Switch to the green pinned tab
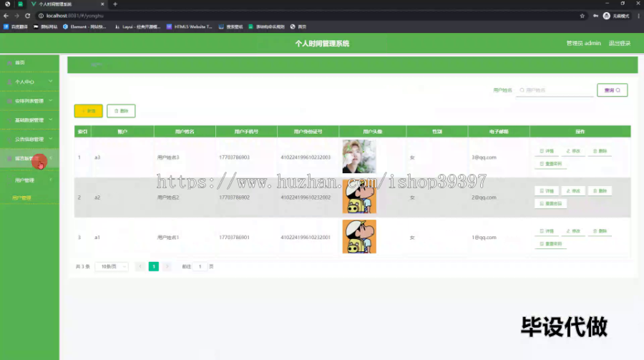The image size is (644, 360). (x=20, y=4)
